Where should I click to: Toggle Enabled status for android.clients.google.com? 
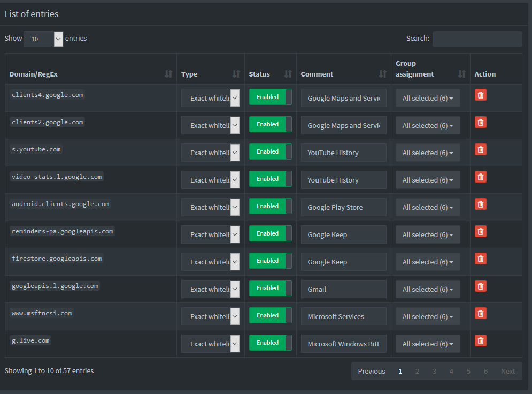tap(271, 206)
